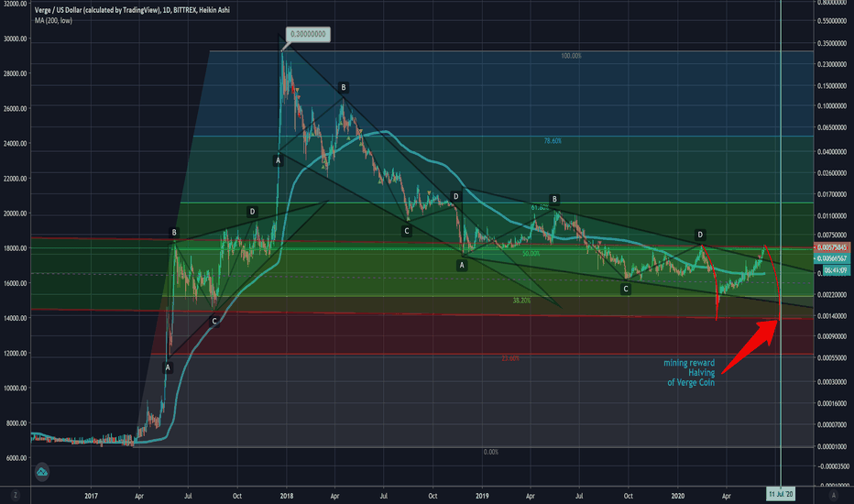Toggle the A auto-scale button
The width and height of the screenshot is (854, 504).
pyautogui.click(x=833, y=495)
